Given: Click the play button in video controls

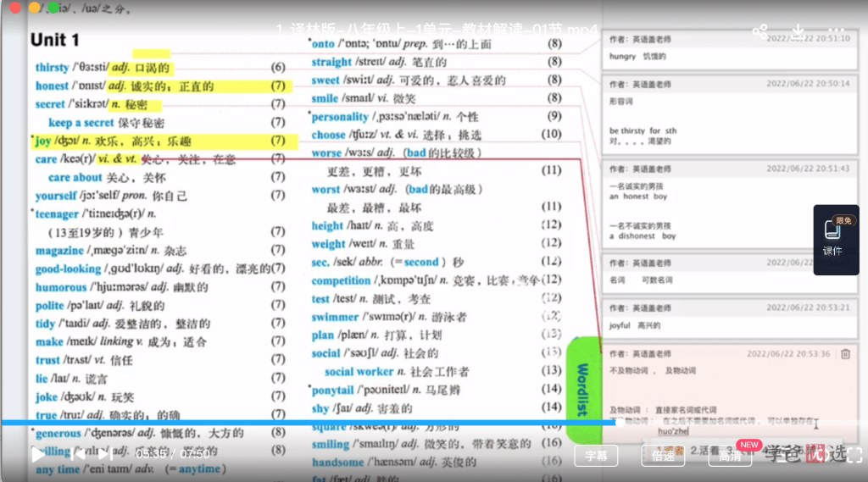Looking at the screenshot, I should (37, 455).
